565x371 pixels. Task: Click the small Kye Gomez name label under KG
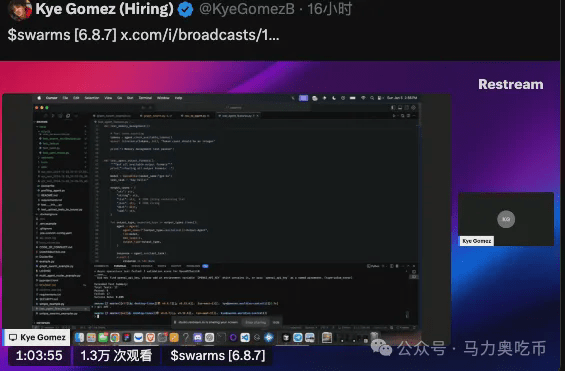click(x=476, y=241)
